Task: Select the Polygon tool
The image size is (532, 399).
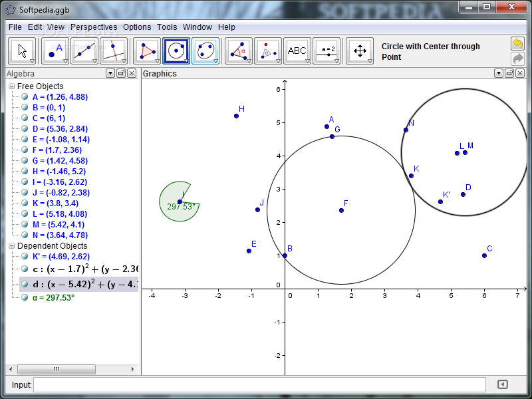Action: tap(147, 51)
